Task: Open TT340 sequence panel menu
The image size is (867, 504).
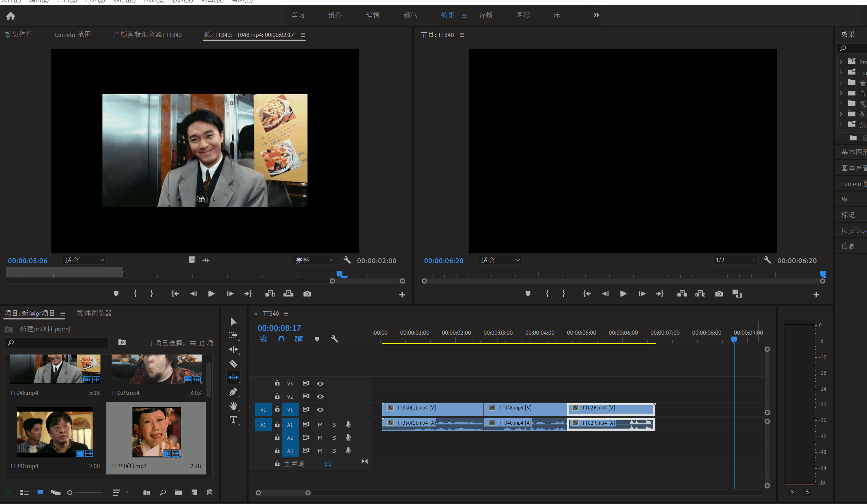Action: pos(286,314)
